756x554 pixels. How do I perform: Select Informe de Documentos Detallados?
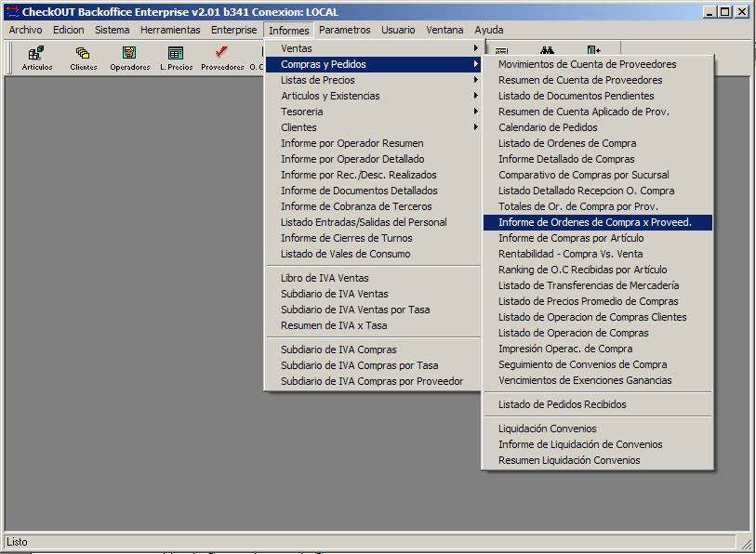tap(373, 191)
